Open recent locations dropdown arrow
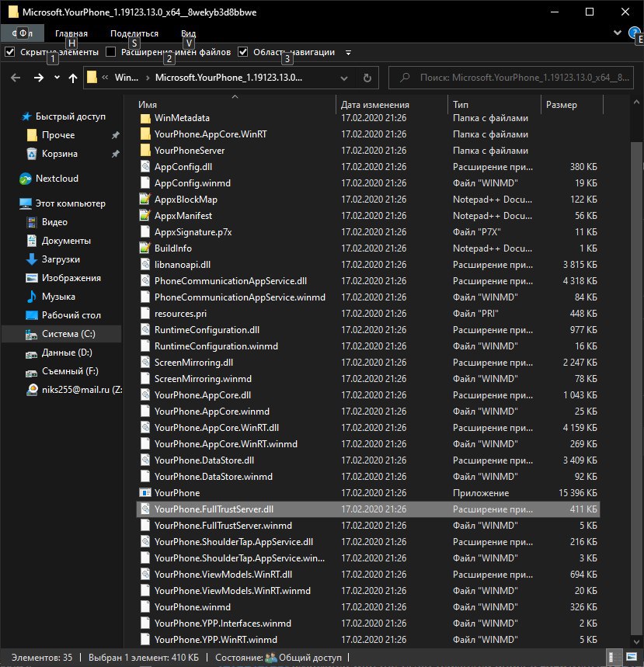This screenshot has width=644, height=667. point(57,78)
